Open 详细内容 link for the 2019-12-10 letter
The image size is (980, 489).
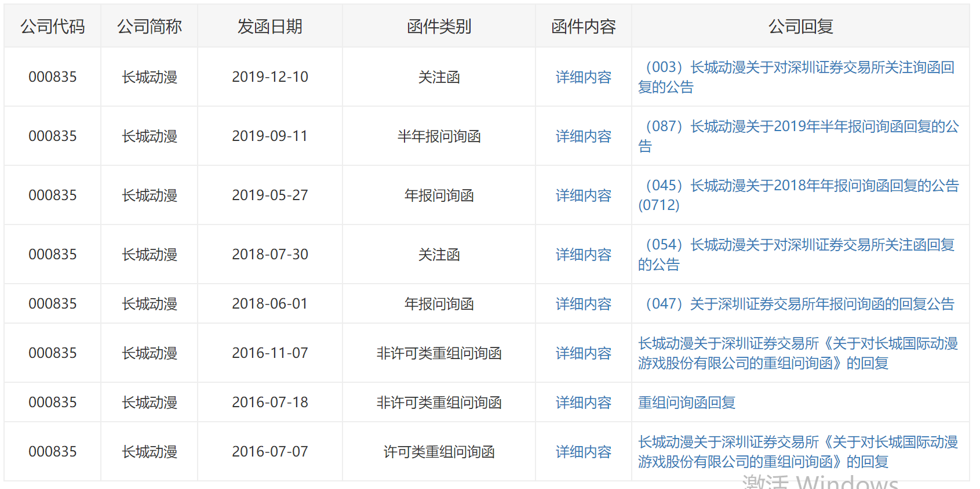[x=583, y=77]
